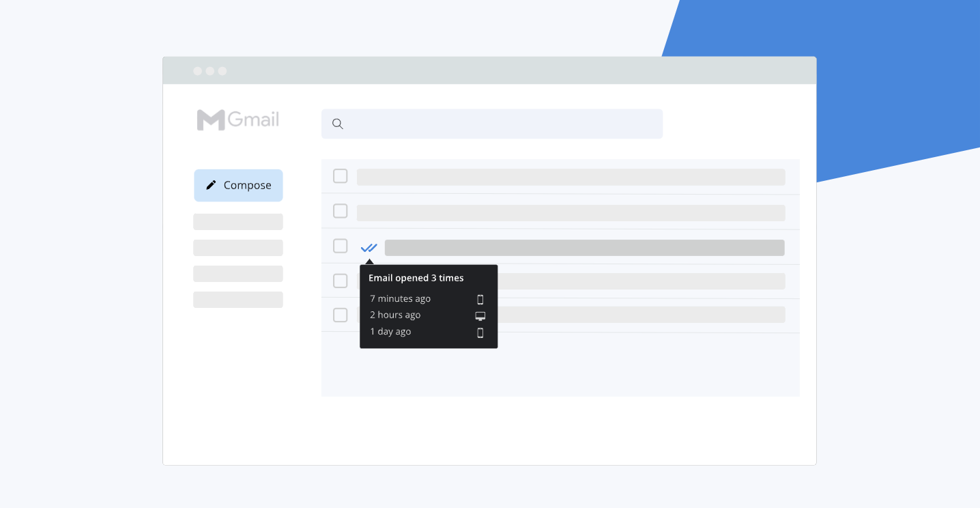
Task: Click the pencil icon in Compose
Action: [211, 185]
